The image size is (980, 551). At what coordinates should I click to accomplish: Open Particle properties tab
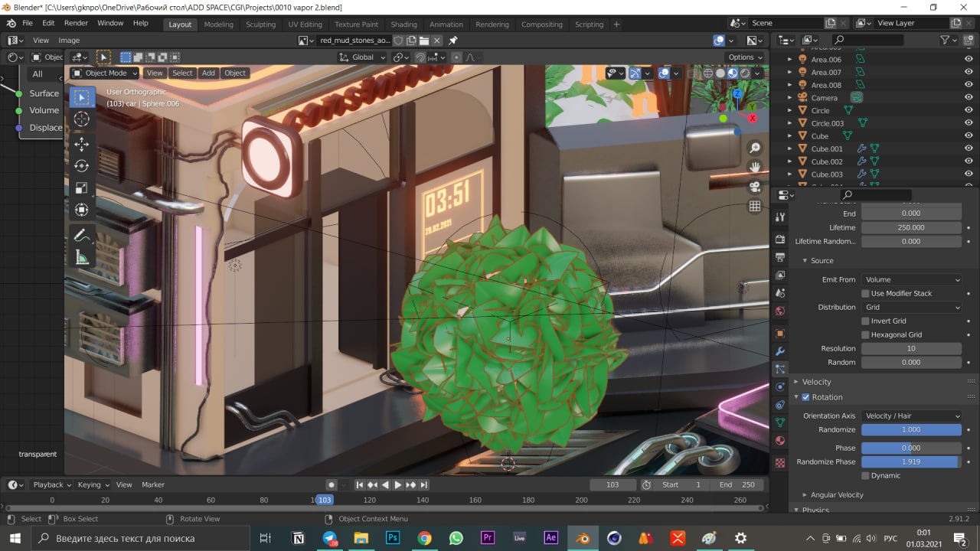point(780,369)
